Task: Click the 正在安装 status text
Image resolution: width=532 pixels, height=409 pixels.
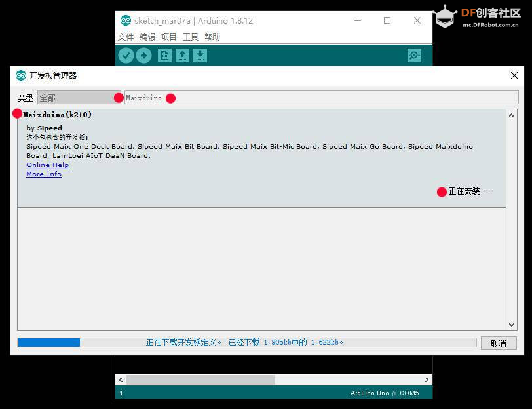Action: coord(469,191)
